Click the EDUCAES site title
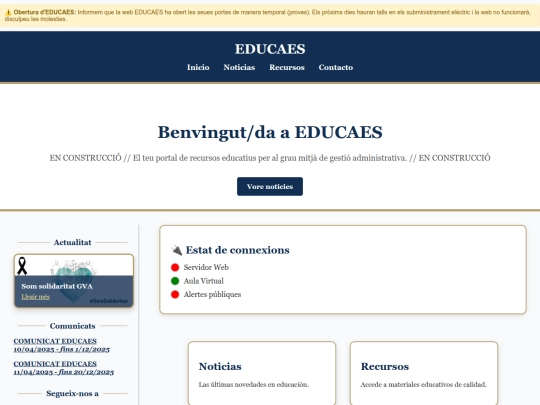Viewport: 540px width, 405px height. [x=270, y=49]
